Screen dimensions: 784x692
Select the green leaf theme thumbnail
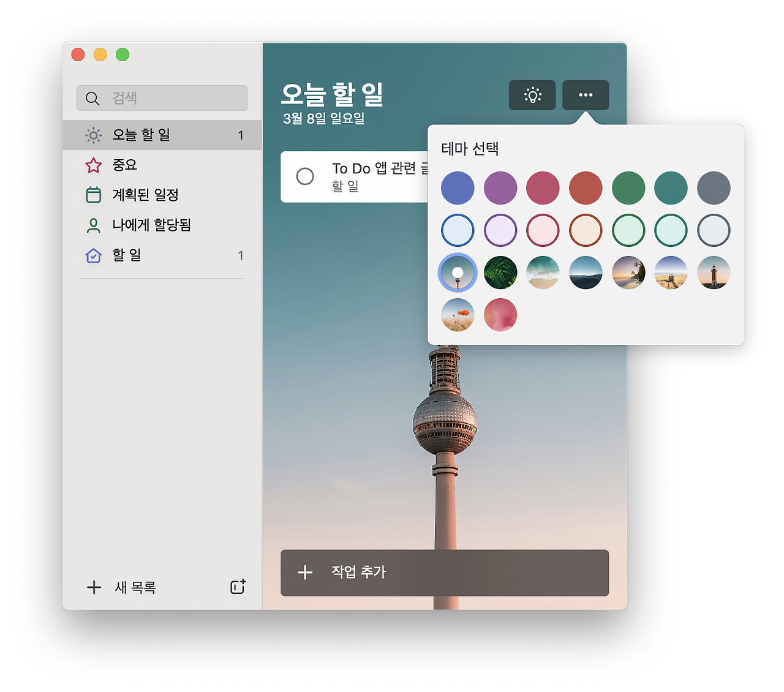coord(500,273)
